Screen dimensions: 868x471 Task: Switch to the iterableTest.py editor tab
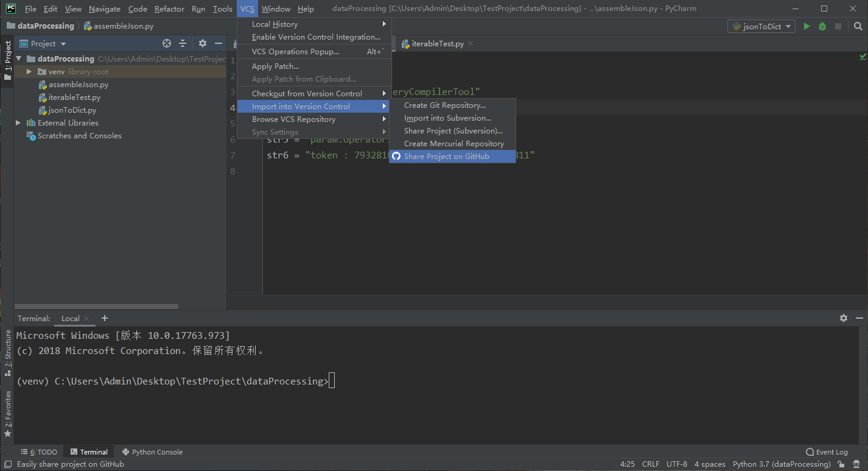(x=437, y=43)
